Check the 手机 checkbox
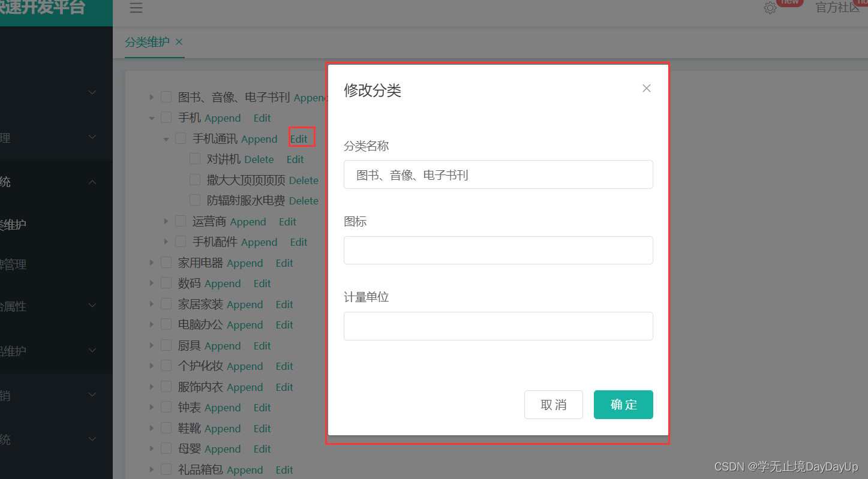 point(166,118)
